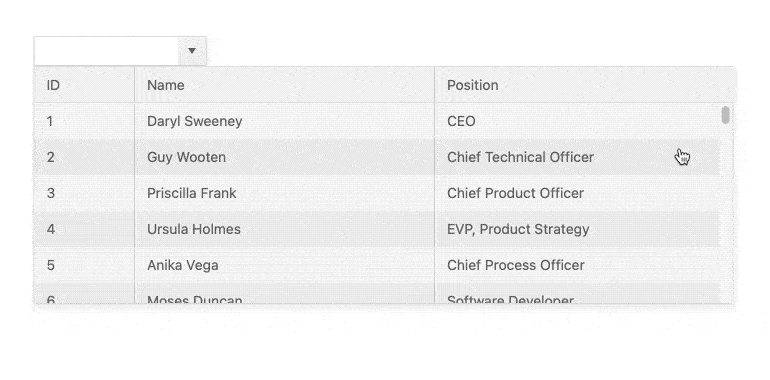Select the ID cell with value 1

[84, 121]
